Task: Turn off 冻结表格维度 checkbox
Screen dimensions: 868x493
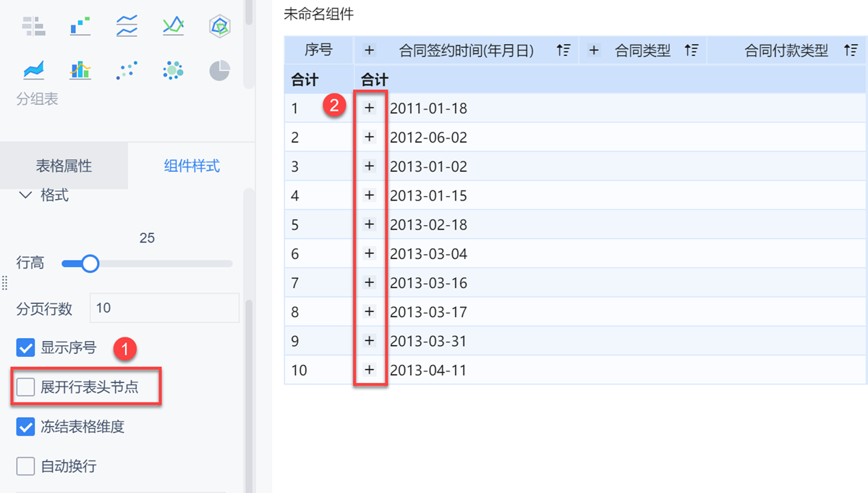Action: 25,427
